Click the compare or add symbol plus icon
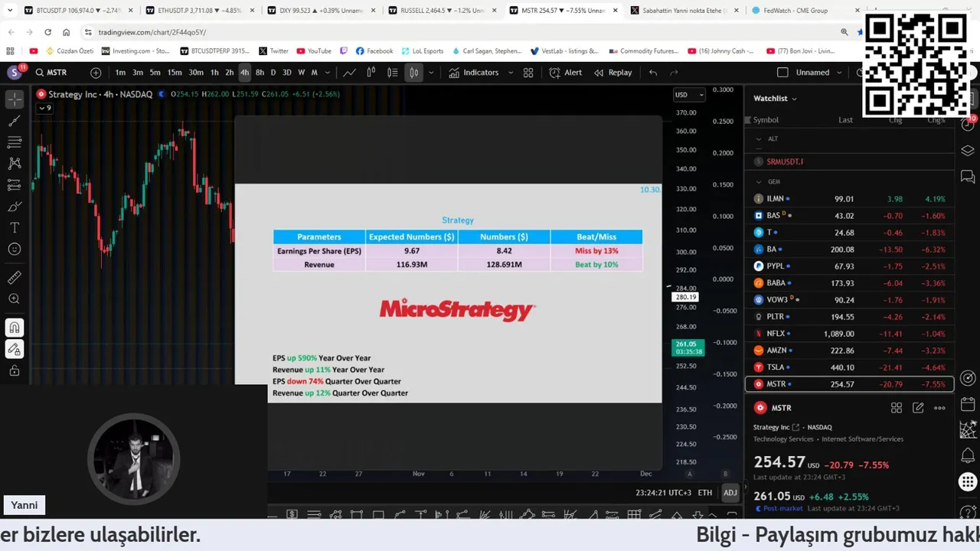The width and height of the screenshot is (980, 551). pos(96,73)
